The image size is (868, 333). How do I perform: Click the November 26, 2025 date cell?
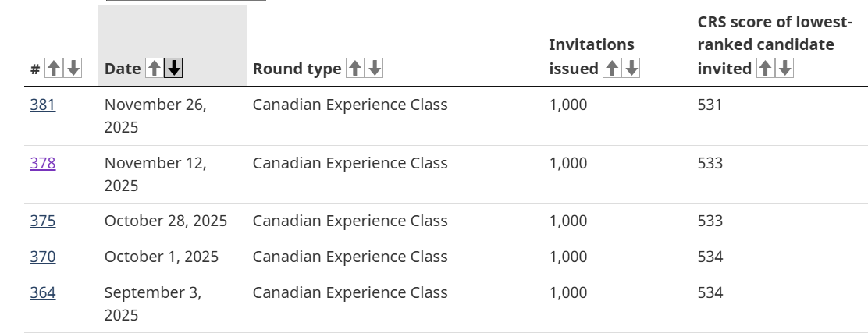(155, 115)
